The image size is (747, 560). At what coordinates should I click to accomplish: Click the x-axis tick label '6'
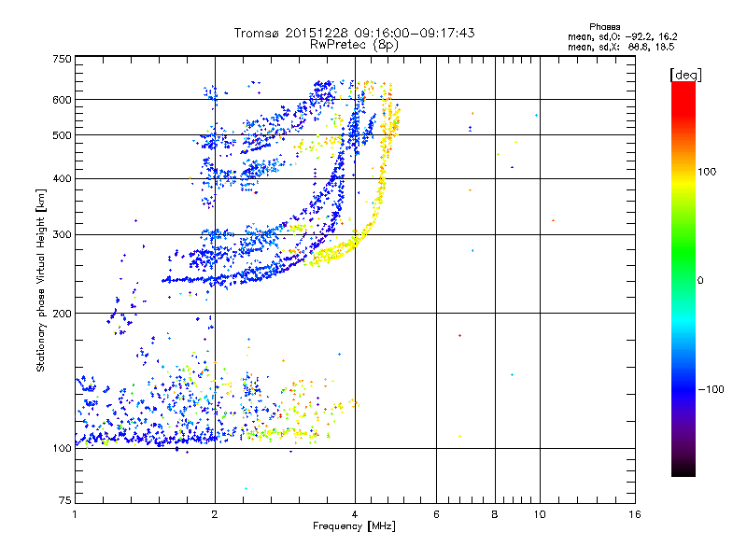click(436, 514)
